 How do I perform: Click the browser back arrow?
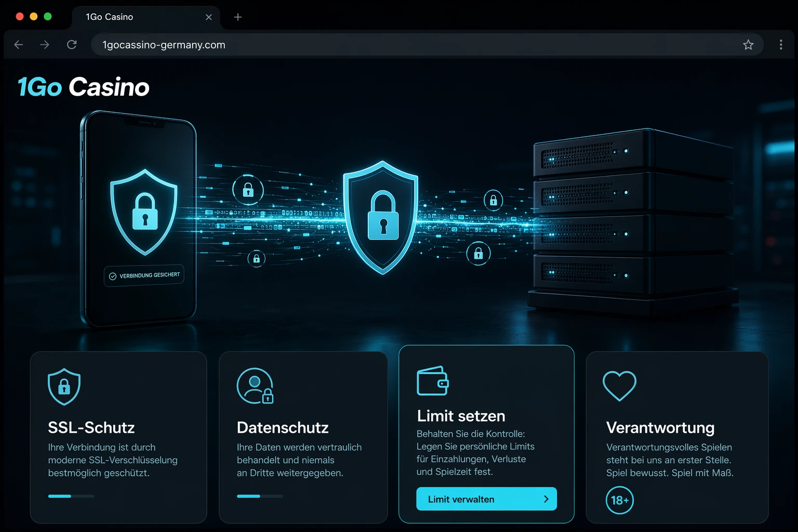click(19, 45)
